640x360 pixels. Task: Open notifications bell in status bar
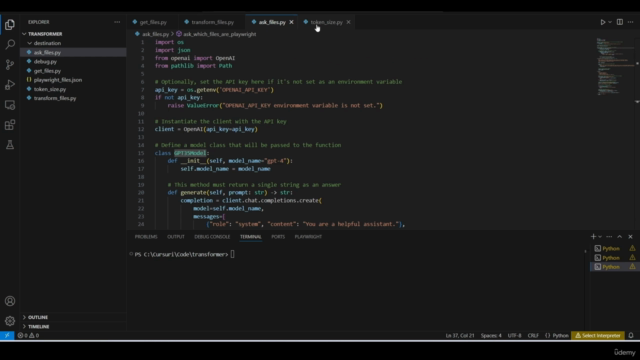(x=631, y=336)
